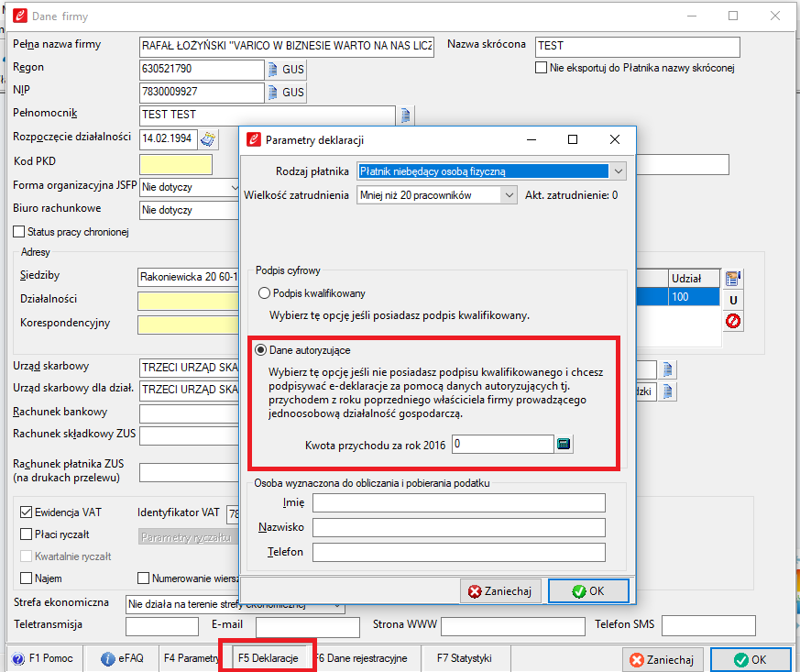Open the list icon next to Pełnomocnik
Viewport: 800px width, 672px height.
point(406,116)
